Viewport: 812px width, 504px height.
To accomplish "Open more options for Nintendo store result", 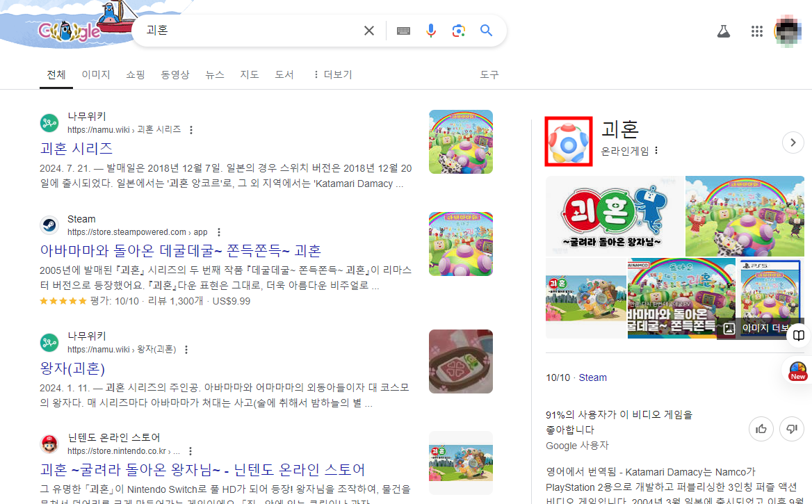I will tap(190, 451).
